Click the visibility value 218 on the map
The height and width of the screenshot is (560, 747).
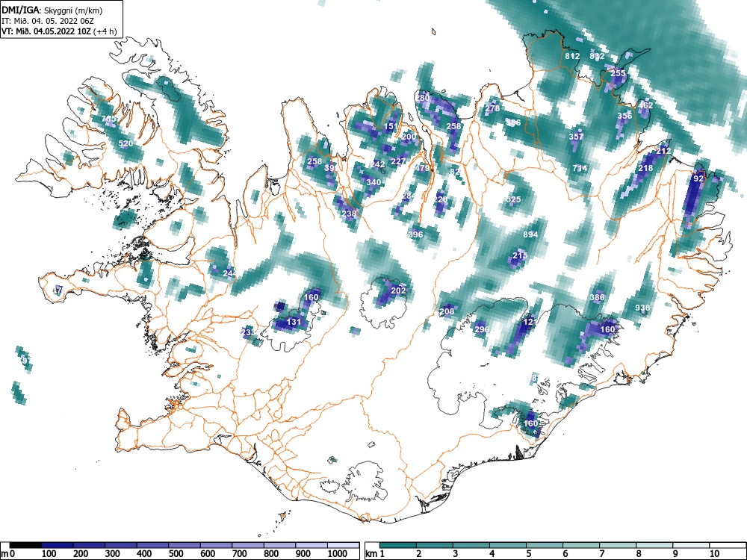coord(645,168)
